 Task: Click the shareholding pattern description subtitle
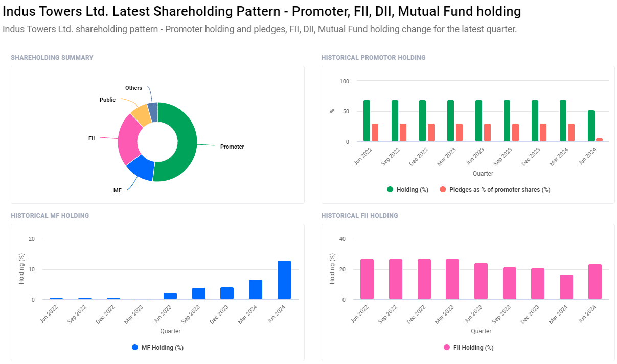click(260, 29)
